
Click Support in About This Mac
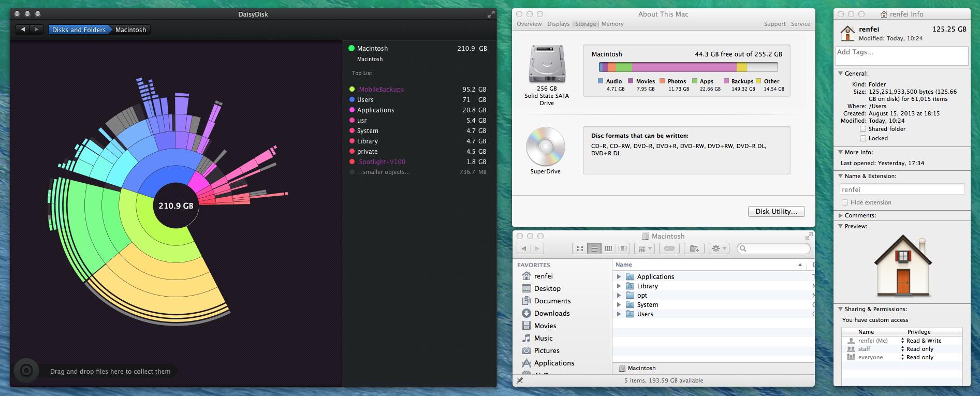pyautogui.click(x=774, y=24)
